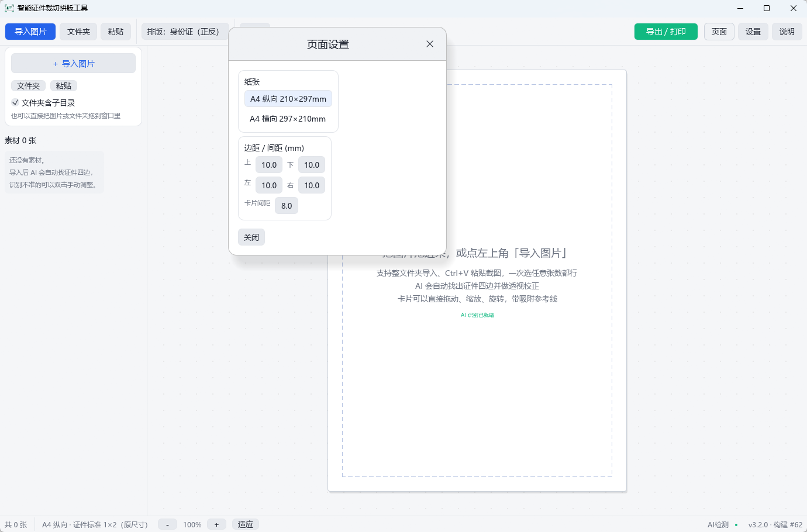This screenshot has width=807, height=532.
Task: Click the 100% zoom level text
Action: [192, 524]
